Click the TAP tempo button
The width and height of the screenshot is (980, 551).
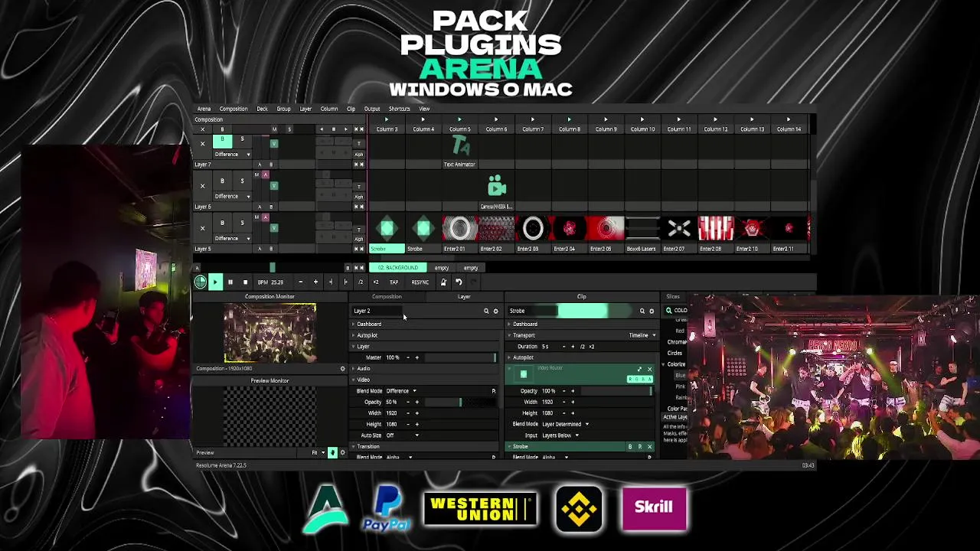pyautogui.click(x=394, y=282)
